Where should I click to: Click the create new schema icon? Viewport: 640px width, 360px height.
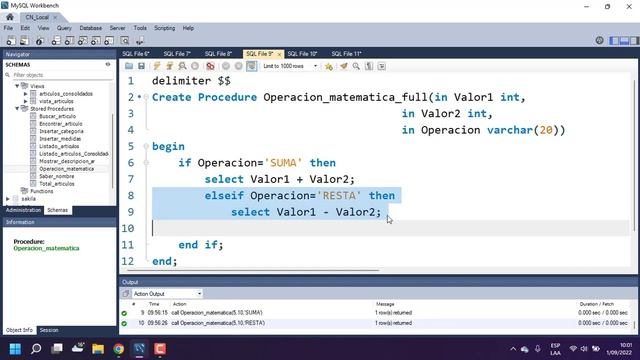(56, 41)
